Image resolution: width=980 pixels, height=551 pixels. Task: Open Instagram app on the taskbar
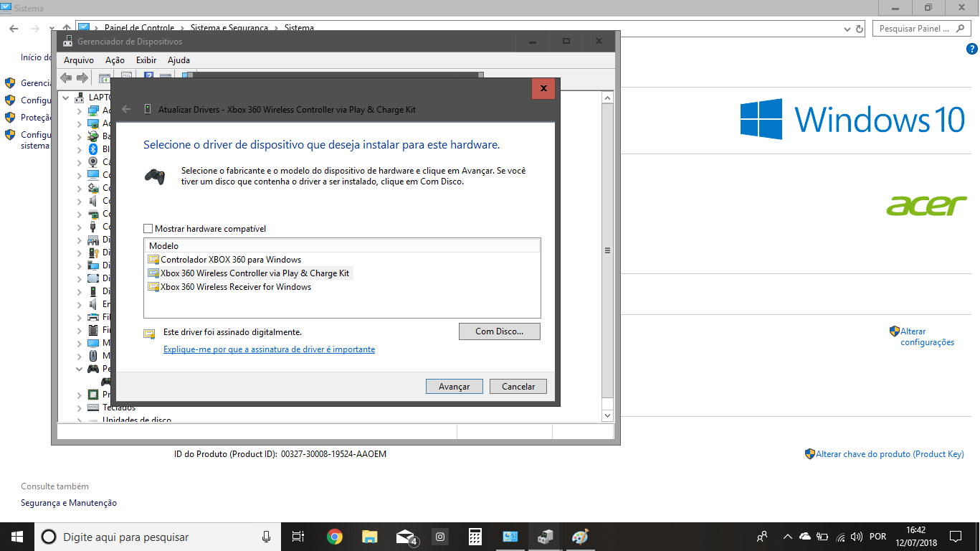[x=440, y=537]
